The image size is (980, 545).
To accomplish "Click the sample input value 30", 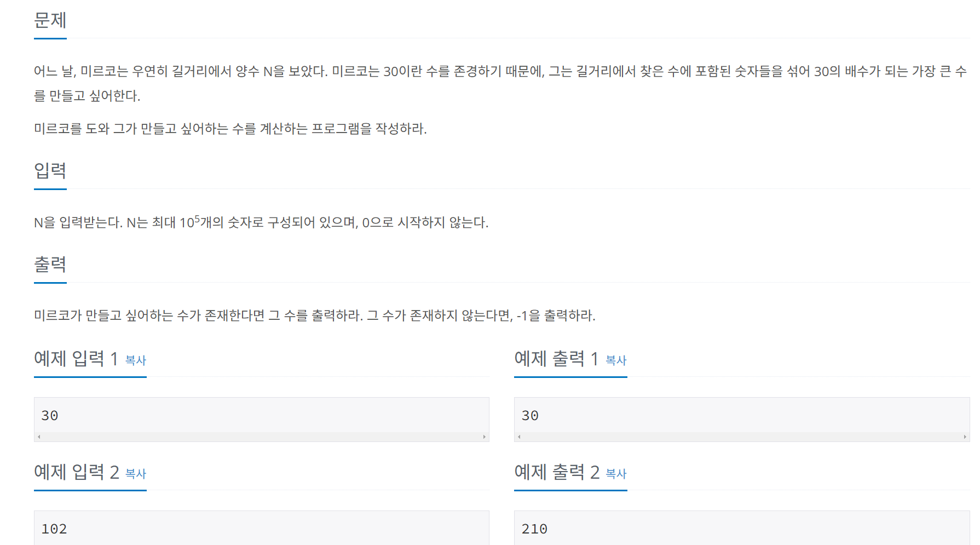I will tap(50, 416).
